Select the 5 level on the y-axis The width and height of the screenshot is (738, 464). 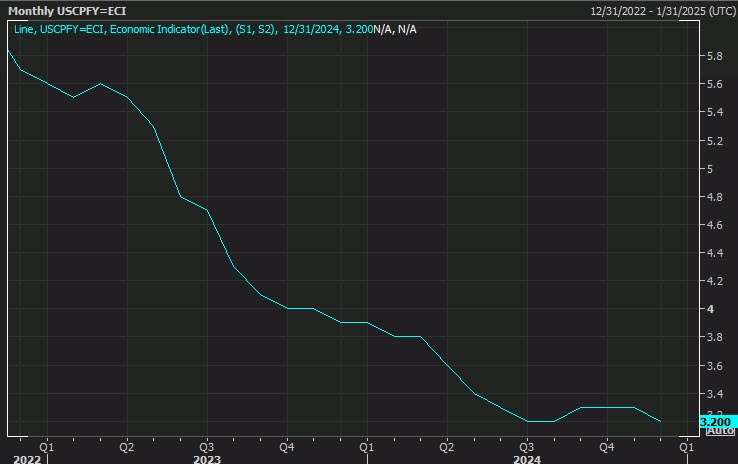[x=711, y=169]
